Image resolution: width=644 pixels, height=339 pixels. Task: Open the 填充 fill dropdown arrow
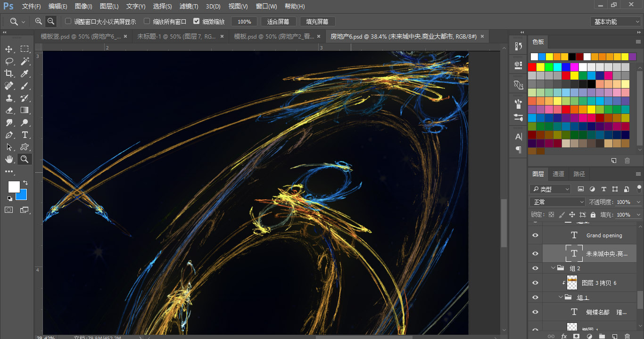[x=639, y=215]
